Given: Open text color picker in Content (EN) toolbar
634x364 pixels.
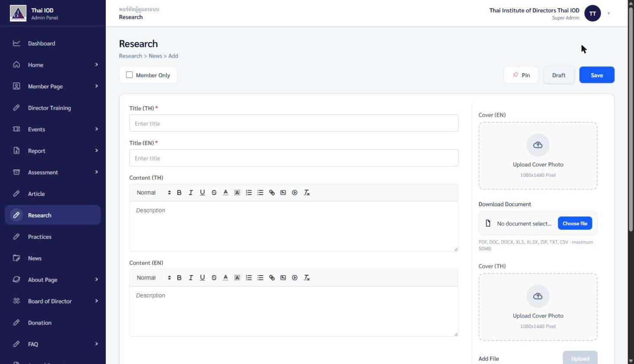Looking at the screenshot, I should 225,278.
